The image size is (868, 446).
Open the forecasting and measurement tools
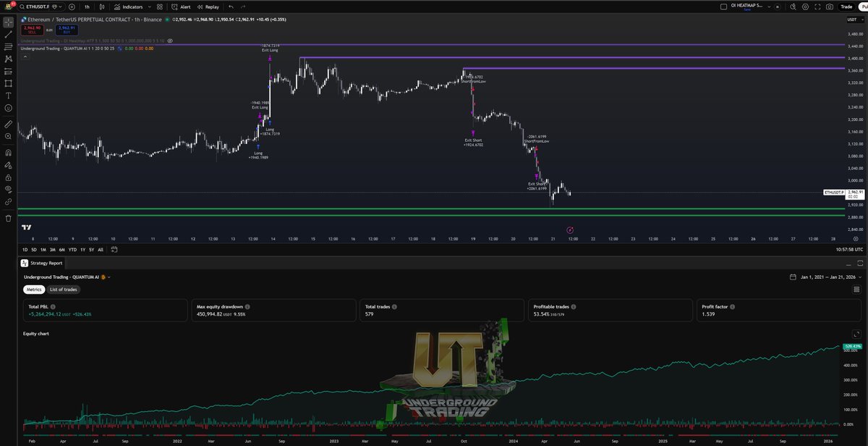[8, 71]
